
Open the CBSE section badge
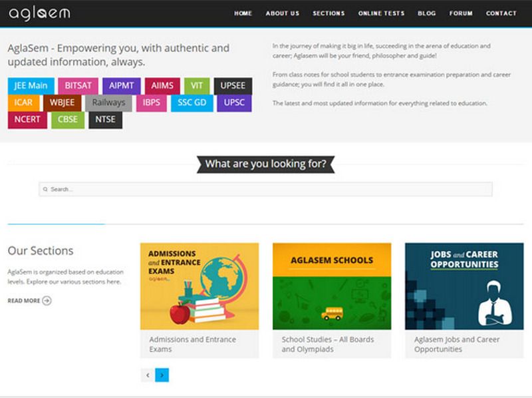(x=67, y=119)
